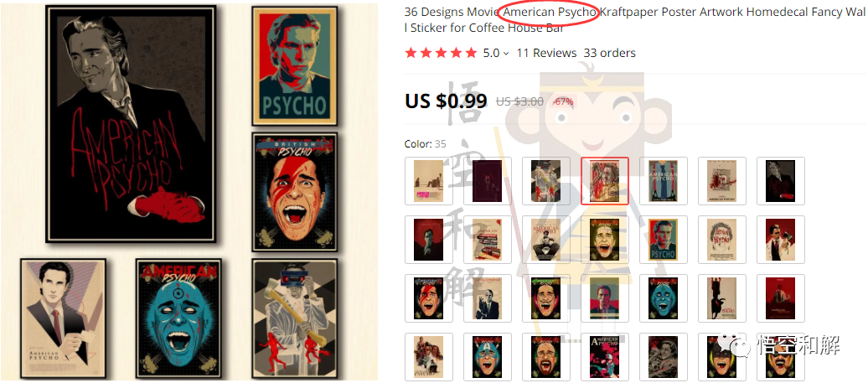This screenshot has width=868, height=383.
Task: Pick the Captain America mask face swatch
Action: coord(487,357)
